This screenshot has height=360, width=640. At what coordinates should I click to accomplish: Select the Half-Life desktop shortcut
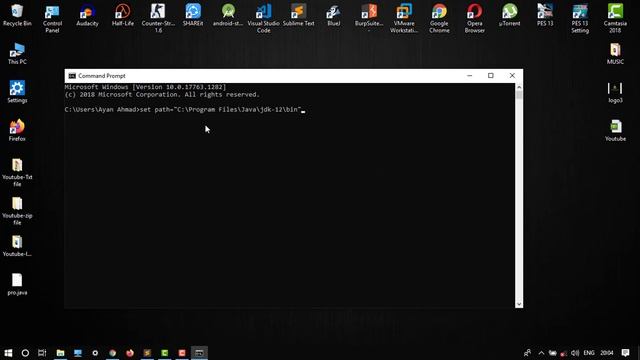[122, 16]
